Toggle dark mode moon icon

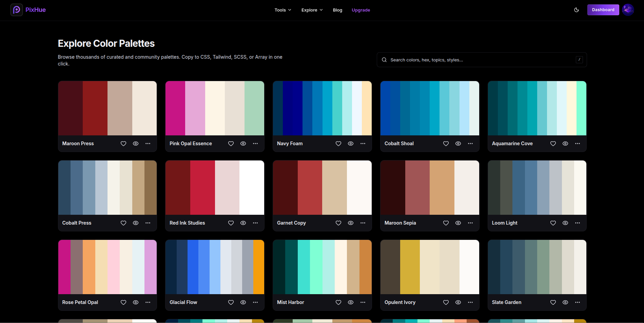[x=577, y=10]
